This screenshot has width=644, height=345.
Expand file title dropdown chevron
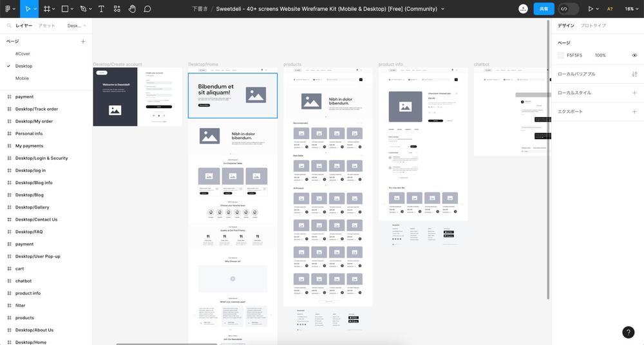click(x=443, y=8)
